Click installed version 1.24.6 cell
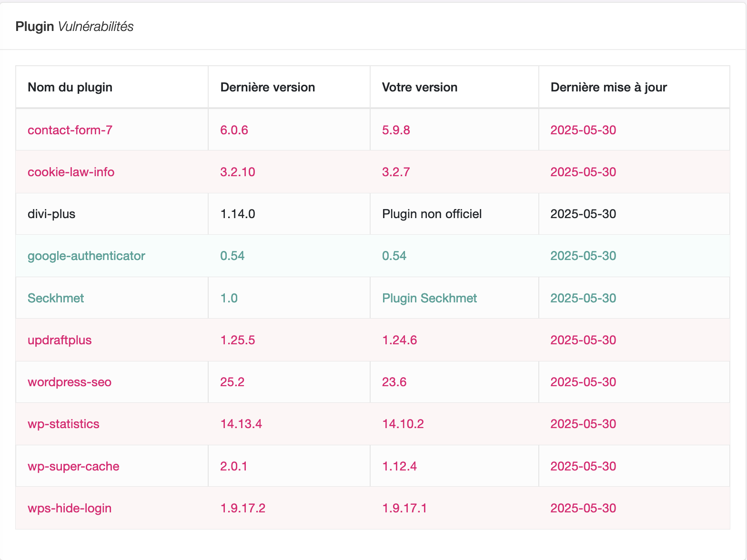Image resolution: width=747 pixels, height=560 pixels. point(400,340)
